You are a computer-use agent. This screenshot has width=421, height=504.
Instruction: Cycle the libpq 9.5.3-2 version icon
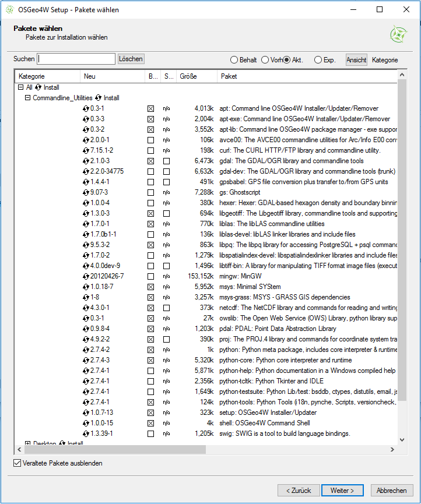86,245
